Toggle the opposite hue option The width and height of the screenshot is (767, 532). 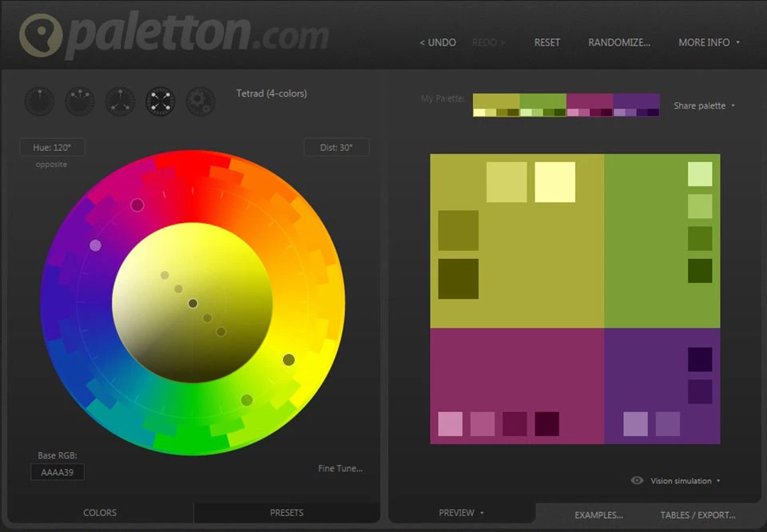coord(51,165)
